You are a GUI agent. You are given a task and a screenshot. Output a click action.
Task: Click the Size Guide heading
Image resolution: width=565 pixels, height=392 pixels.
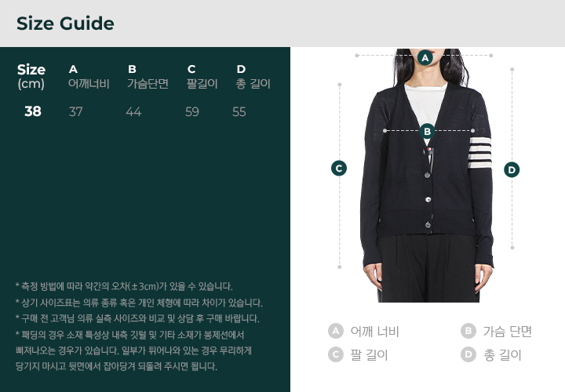(65, 24)
